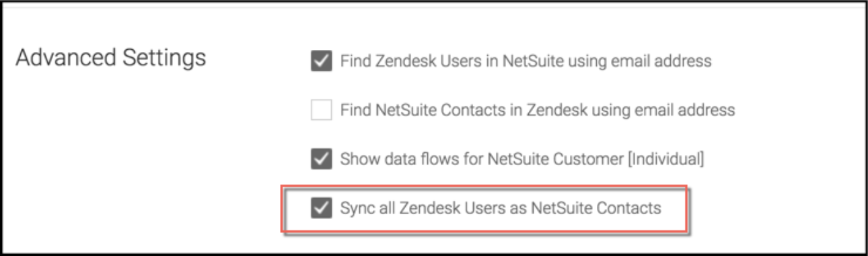Select the Advanced Settings section heading
This screenshot has width=868, height=256.
pyautogui.click(x=111, y=58)
